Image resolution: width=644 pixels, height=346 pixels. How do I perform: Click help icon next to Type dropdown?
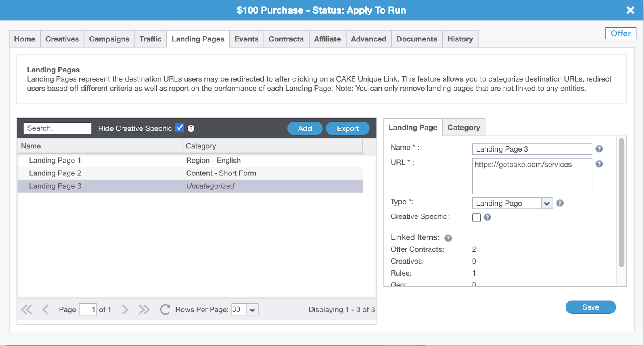coord(559,203)
